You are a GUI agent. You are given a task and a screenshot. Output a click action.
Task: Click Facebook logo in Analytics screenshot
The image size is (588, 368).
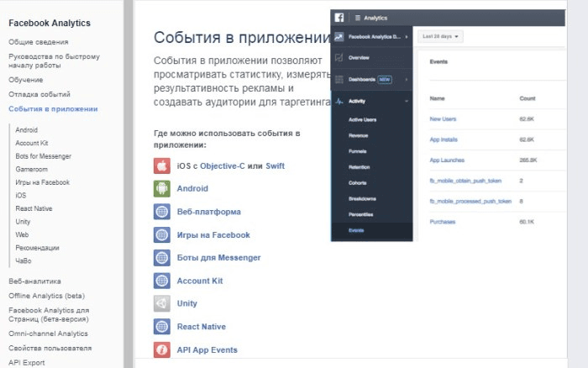pyautogui.click(x=339, y=18)
